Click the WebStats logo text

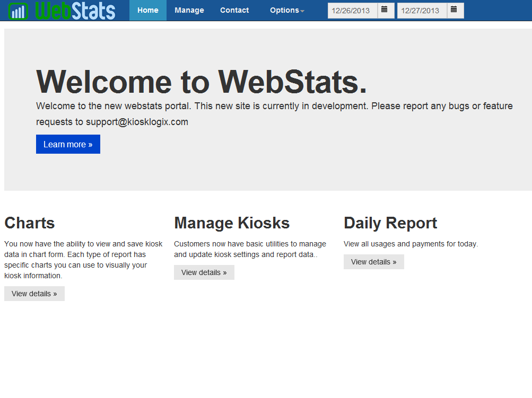click(75, 11)
